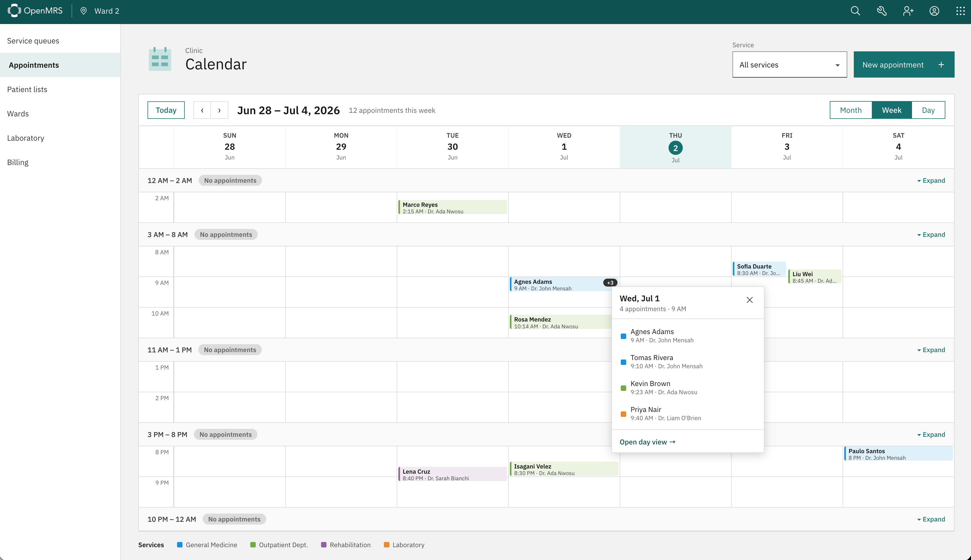Viewport: 971px width, 560px height.
Task: Close the Wed, Jul 1 popover
Action: pyautogui.click(x=749, y=300)
